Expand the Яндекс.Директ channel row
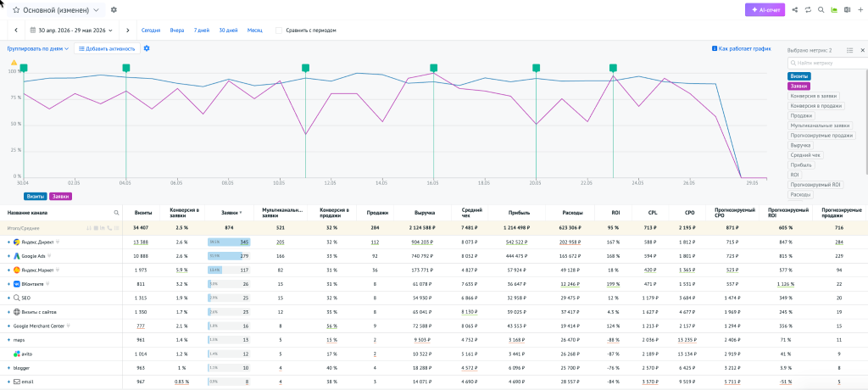Screen dimensions: 868x390 pos(8,242)
